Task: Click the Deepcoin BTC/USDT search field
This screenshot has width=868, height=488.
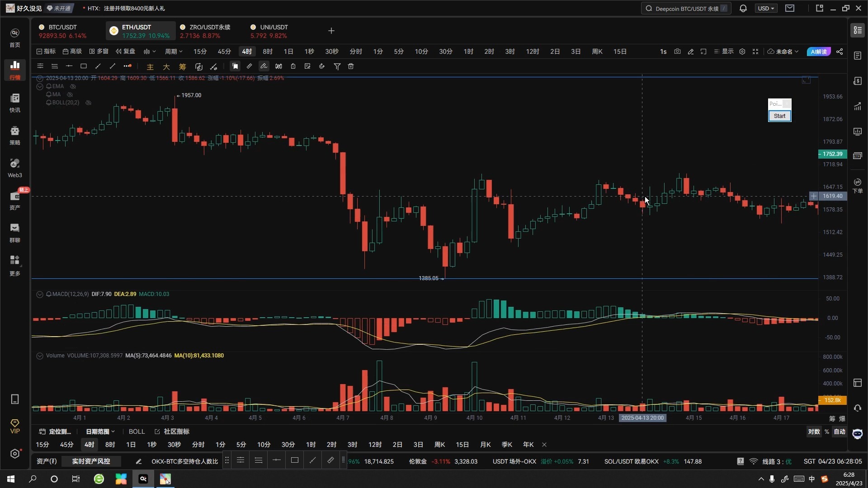Action: coord(686,8)
